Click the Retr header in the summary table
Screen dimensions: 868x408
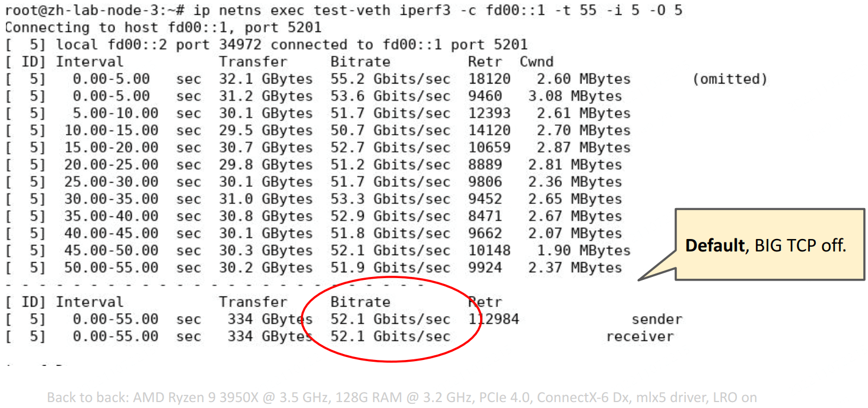[x=485, y=302]
